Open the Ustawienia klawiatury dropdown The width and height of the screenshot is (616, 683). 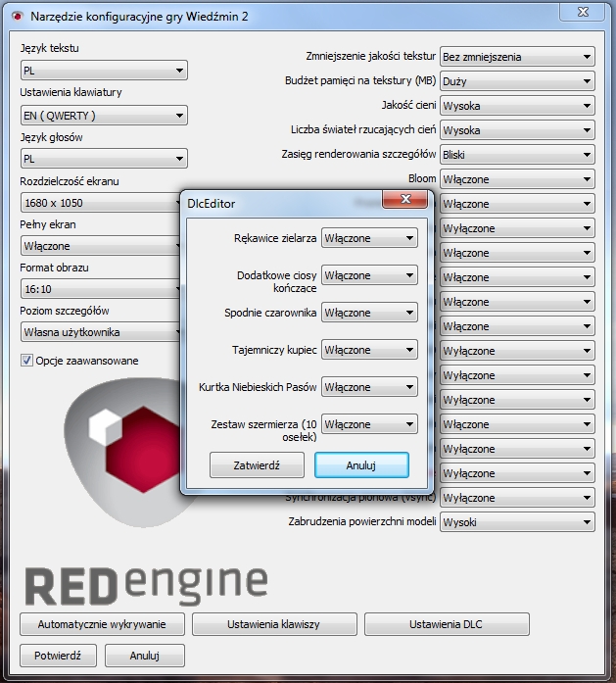(x=104, y=116)
